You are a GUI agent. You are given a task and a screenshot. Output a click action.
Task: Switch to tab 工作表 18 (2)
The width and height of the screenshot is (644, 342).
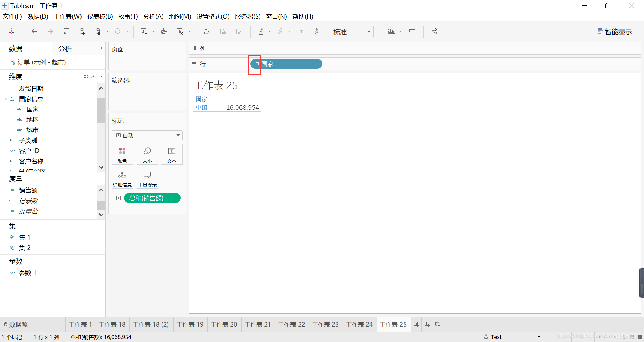(x=151, y=324)
